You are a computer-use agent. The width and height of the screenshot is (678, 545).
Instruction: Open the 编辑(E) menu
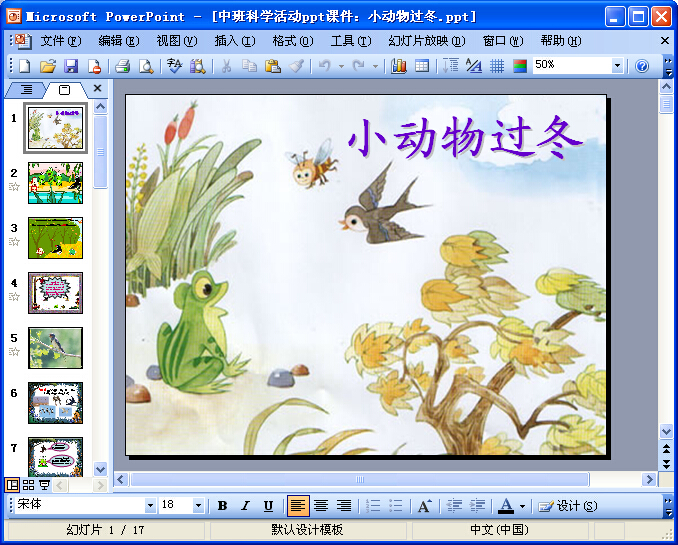tap(118, 41)
